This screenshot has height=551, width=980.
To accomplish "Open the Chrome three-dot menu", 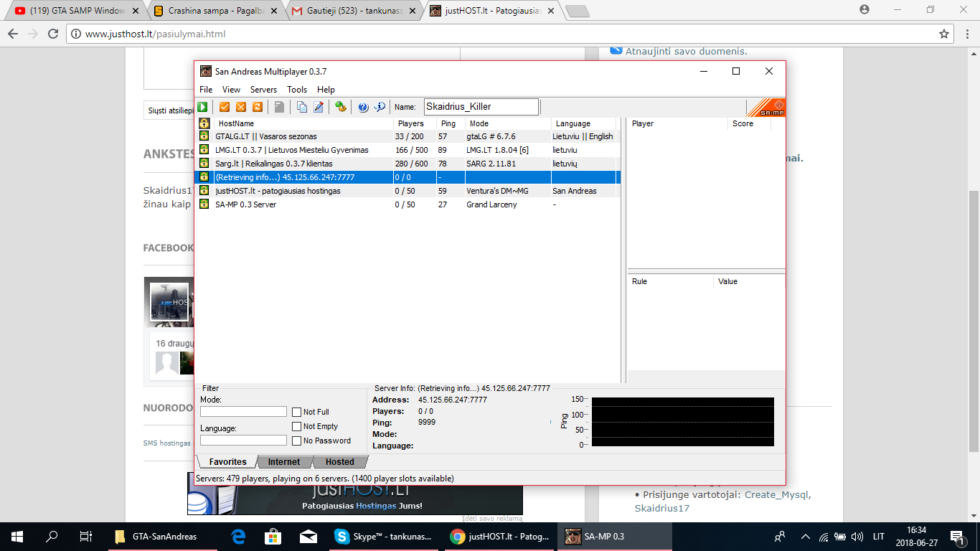I will pos(966,34).
